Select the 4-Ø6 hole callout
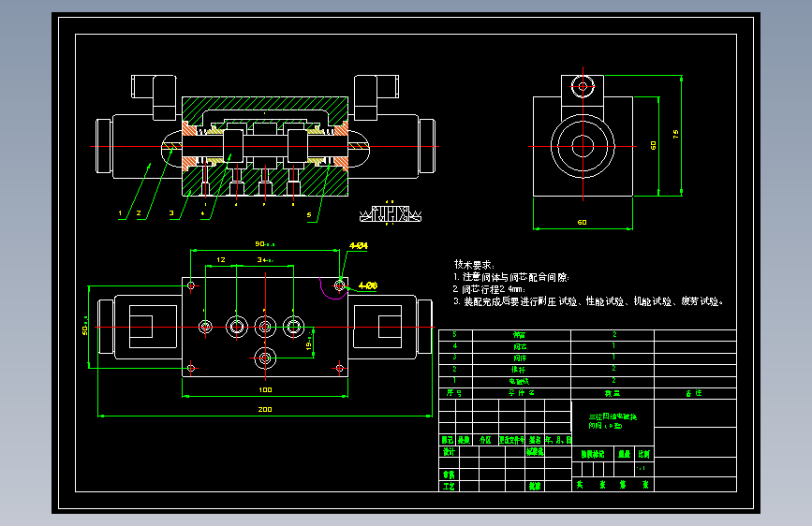 point(368,285)
